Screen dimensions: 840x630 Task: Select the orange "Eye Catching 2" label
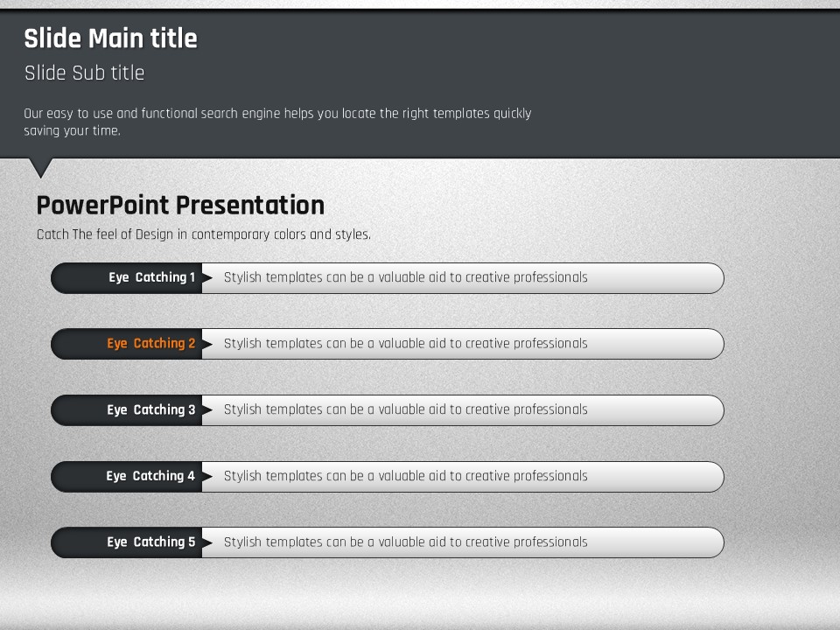tap(151, 344)
